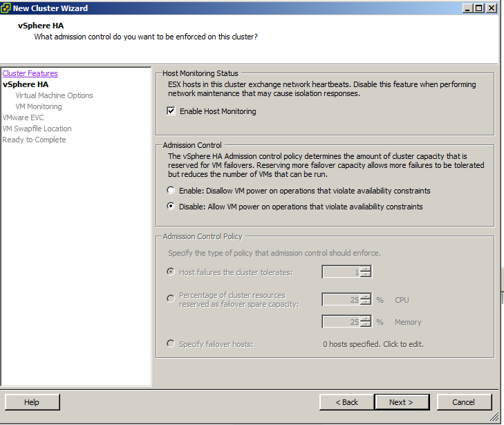Go to Virtual Machine Options step
Viewport: 504px width, 425px height.
pos(54,95)
